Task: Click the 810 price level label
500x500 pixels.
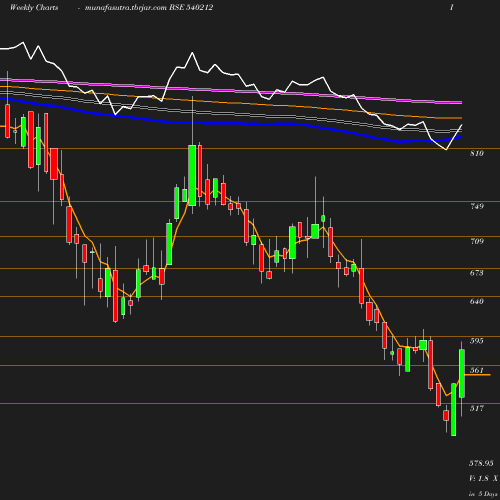Action: [477, 153]
